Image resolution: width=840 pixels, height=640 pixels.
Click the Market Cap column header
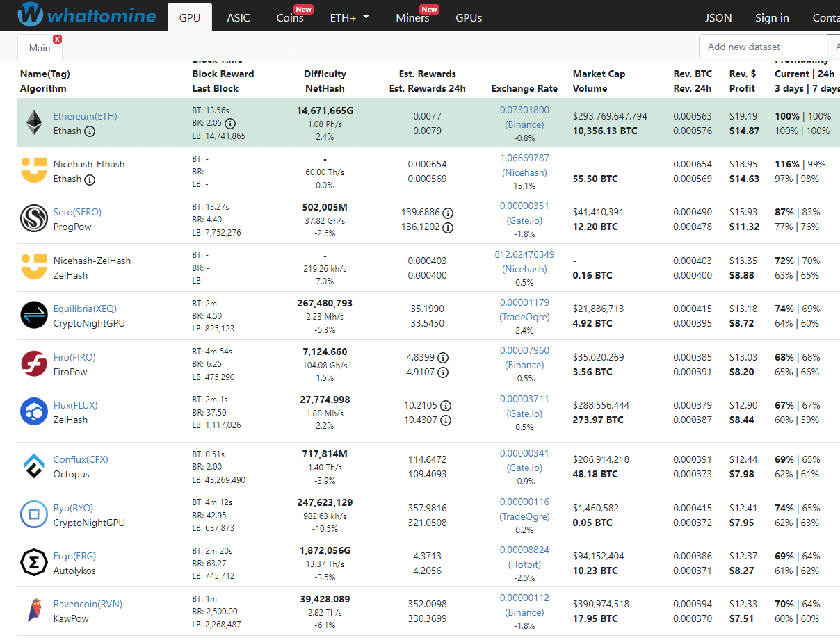pos(599,74)
